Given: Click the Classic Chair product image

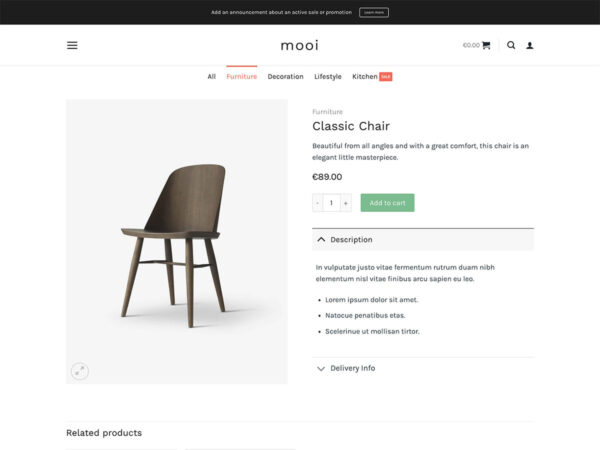Looking at the screenshot, I should pos(176,240).
